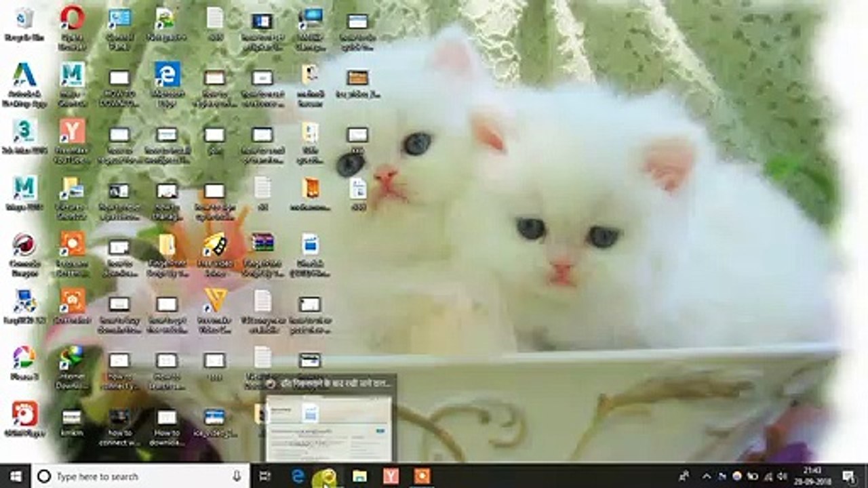This screenshot has width=868, height=488.
Task: Open the orange recorder app on taskbar
Action: (422, 476)
